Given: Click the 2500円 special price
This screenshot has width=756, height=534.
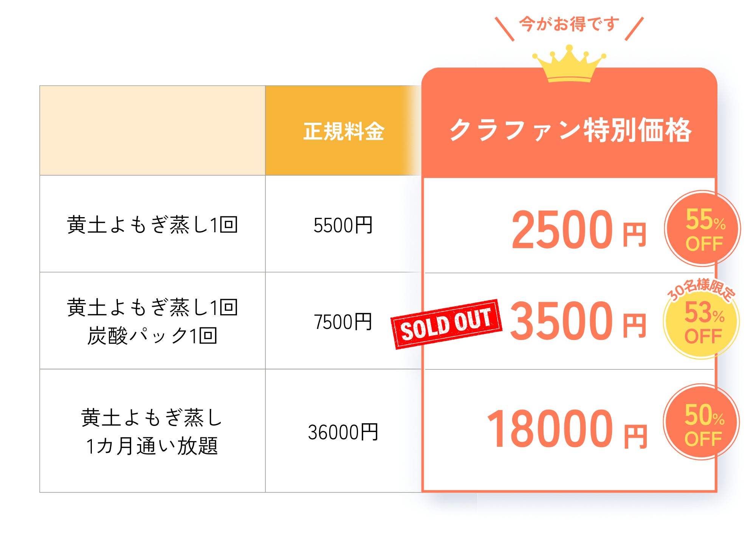Looking at the screenshot, I should tap(578, 230).
